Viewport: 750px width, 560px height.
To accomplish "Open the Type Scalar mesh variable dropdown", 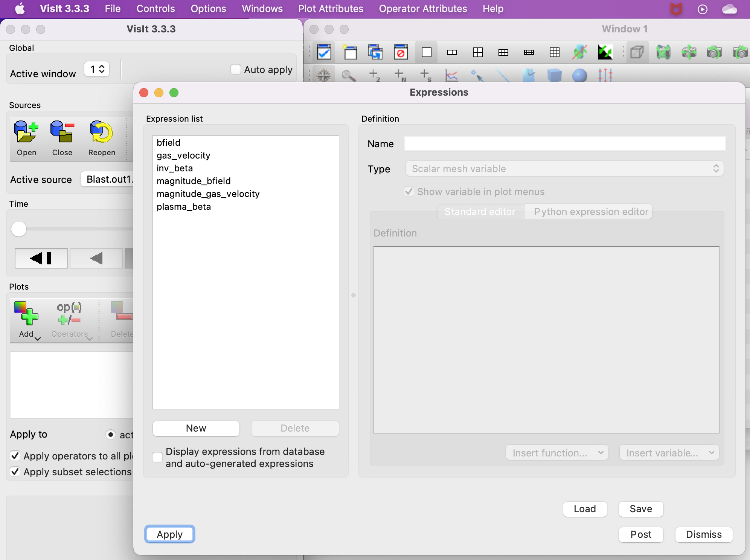I will click(564, 169).
